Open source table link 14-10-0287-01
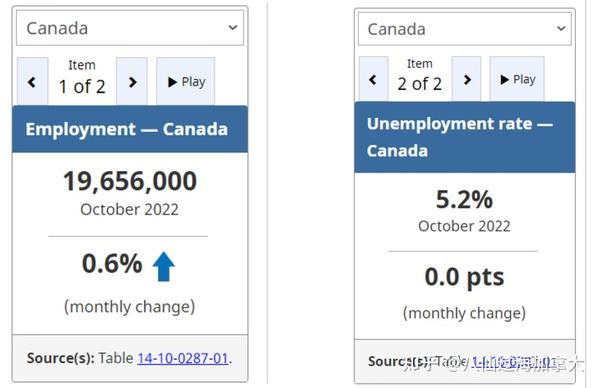 [x=183, y=359]
